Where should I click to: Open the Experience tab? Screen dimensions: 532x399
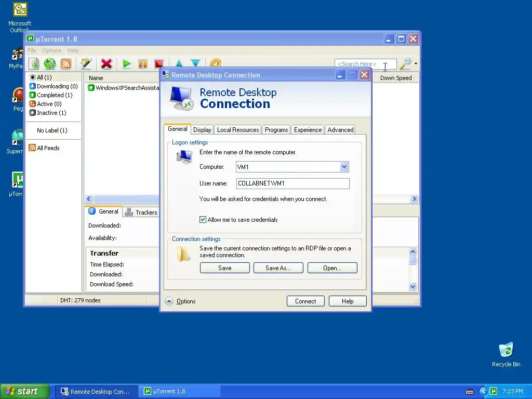[x=308, y=129]
